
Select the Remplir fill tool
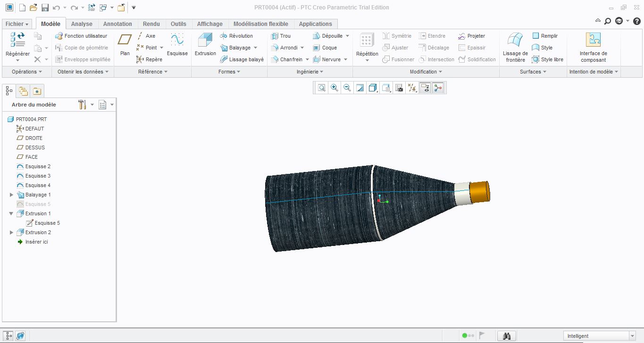545,36
